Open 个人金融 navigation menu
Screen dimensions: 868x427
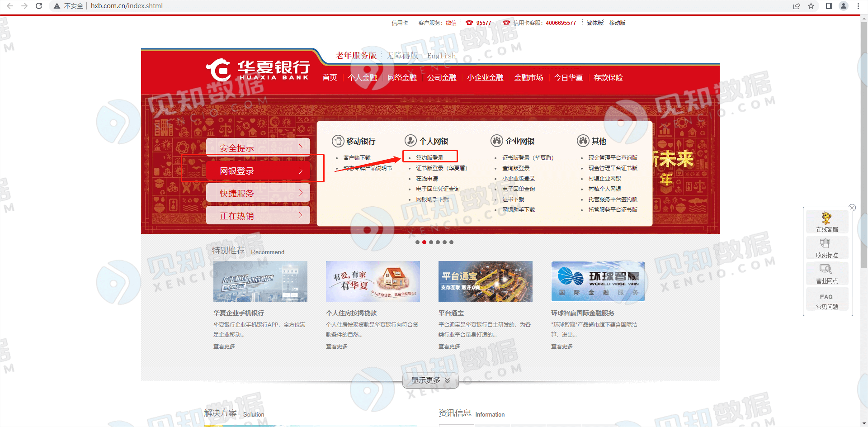coord(362,77)
